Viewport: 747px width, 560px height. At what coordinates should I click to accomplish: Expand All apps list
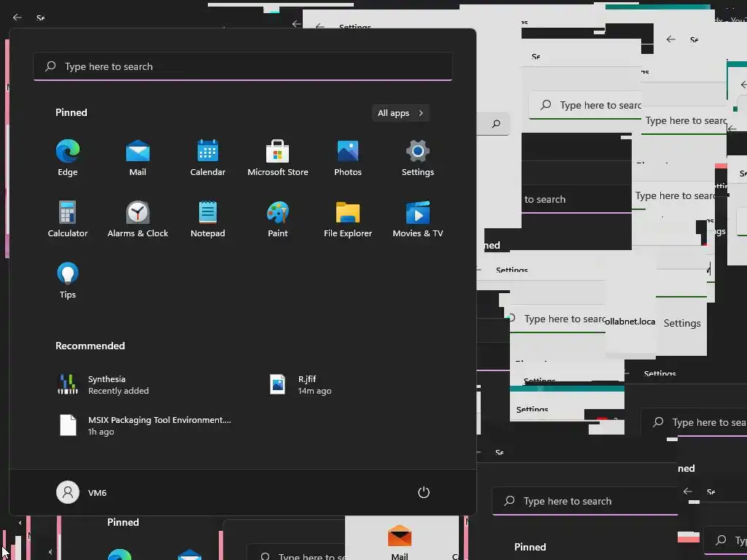[x=400, y=113]
